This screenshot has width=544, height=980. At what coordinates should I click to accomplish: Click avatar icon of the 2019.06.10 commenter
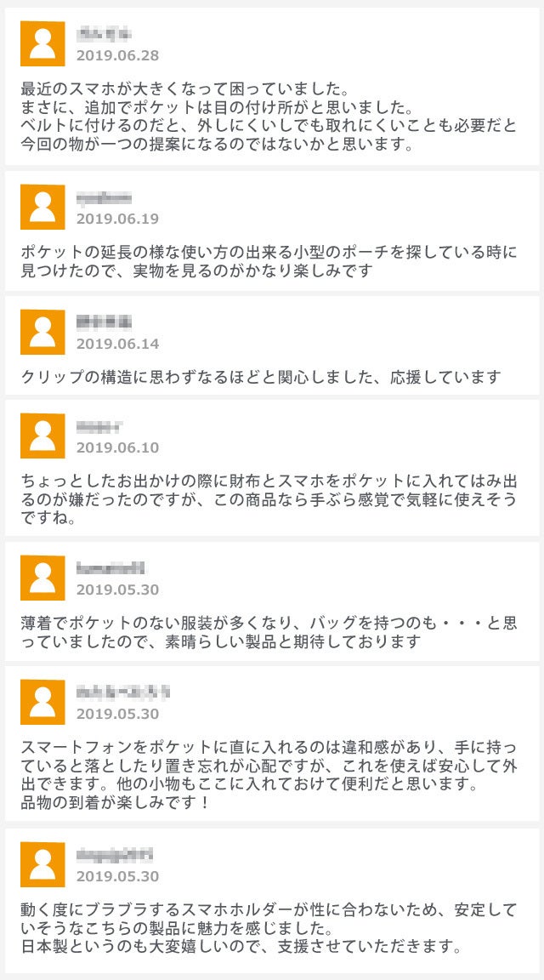[42, 436]
